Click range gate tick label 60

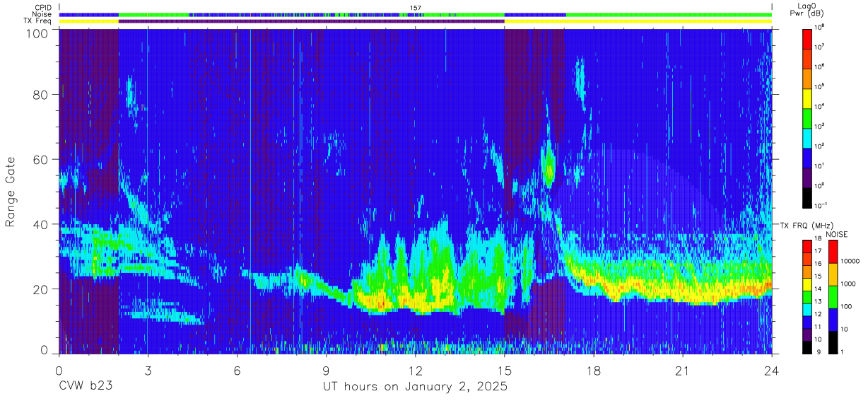(x=41, y=160)
